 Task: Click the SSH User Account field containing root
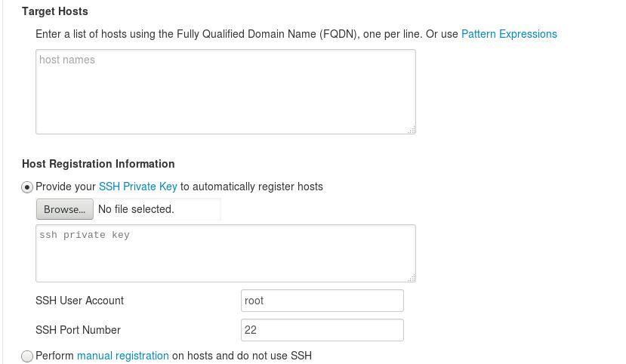point(322,301)
